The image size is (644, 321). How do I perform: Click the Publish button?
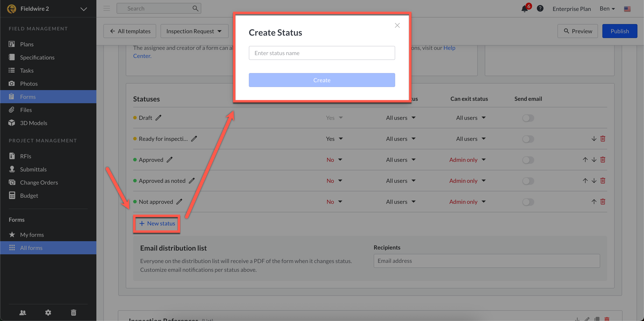click(x=619, y=31)
